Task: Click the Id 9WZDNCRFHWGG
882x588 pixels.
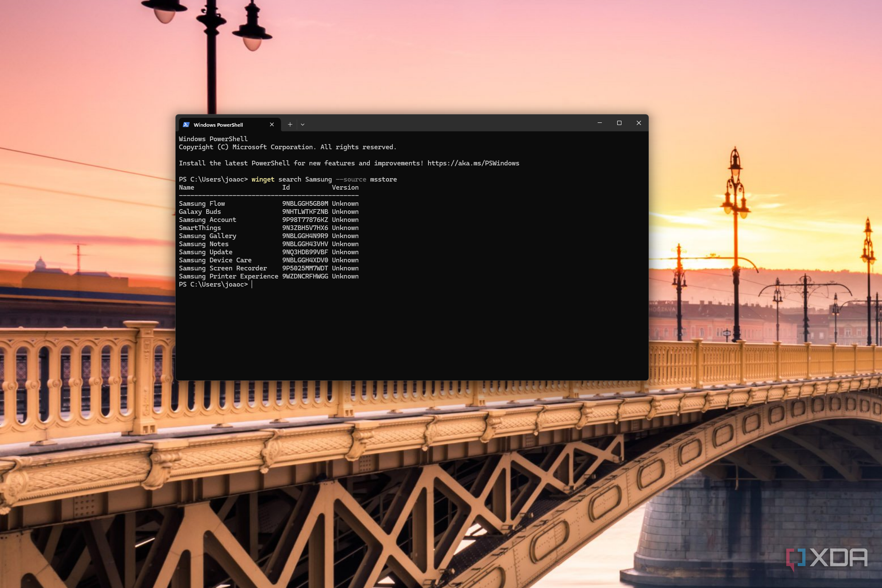Action: pos(305,276)
